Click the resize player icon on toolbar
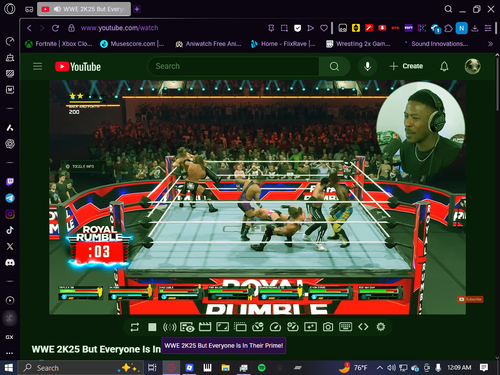This screenshot has height=375, width=500. pyautogui.click(x=222, y=327)
